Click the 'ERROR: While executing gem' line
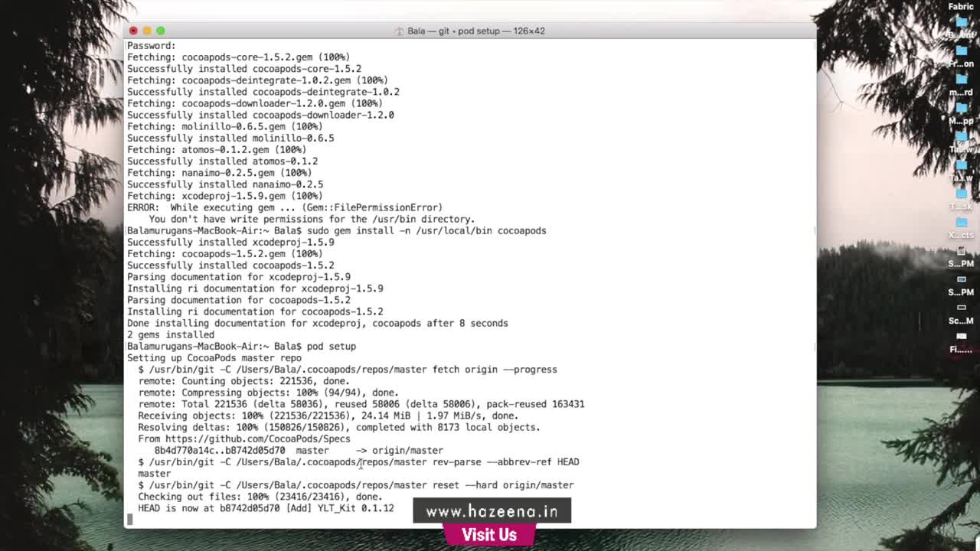This screenshot has width=980, height=551. tap(285, 207)
